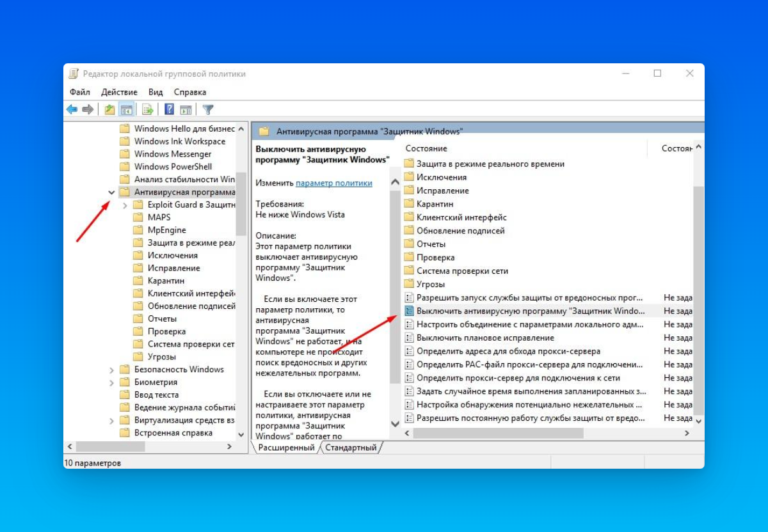
Task: Click the Биометрия folder icon in the tree
Action: [125, 382]
